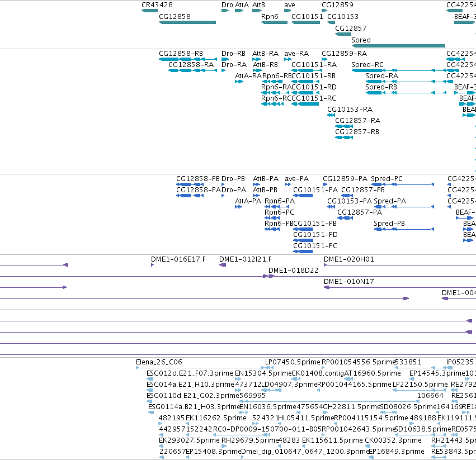Viewport: 476px width, 460px height.
Task: Select transcript CG10153-RA
Action: click(350, 110)
